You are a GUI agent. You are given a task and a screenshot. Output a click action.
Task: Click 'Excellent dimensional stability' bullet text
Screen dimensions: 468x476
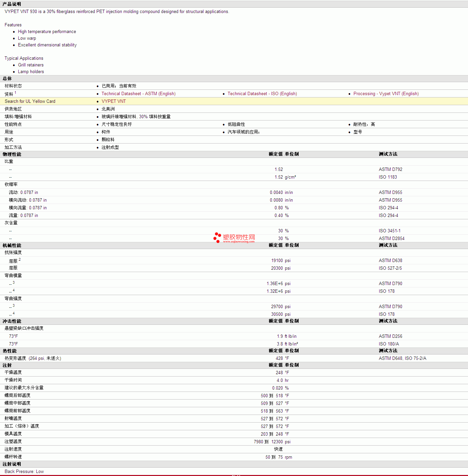click(47, 45)
